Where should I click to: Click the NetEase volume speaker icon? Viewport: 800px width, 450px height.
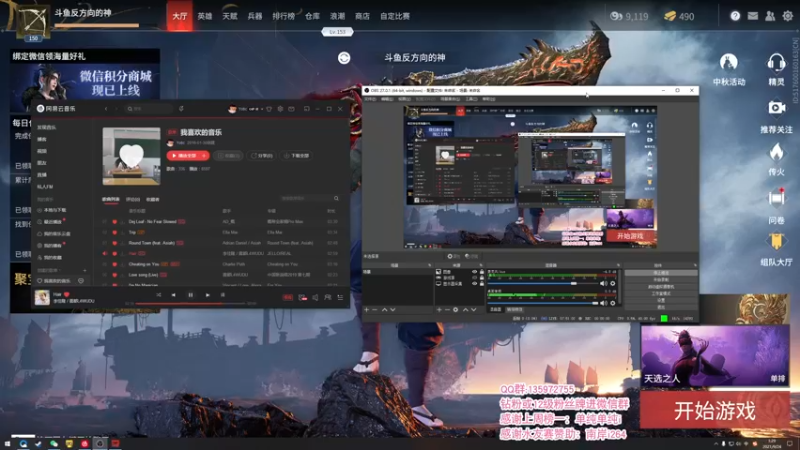(x=315, y=297)
